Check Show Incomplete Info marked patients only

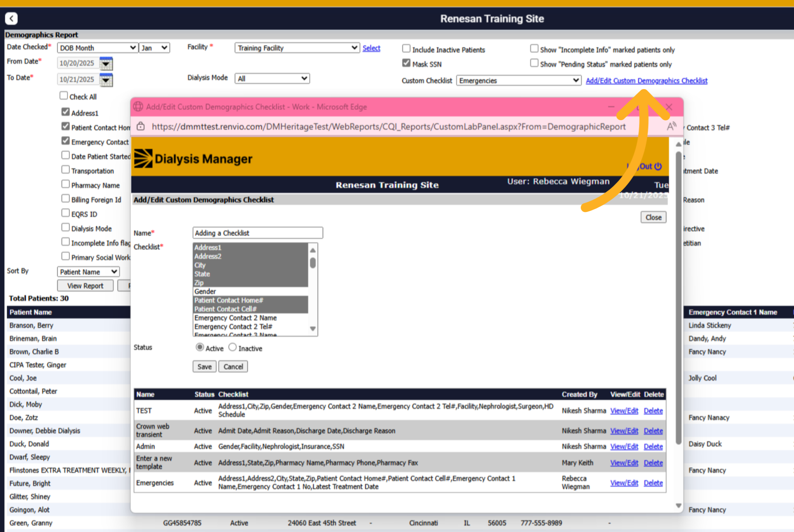coord(534,48)
